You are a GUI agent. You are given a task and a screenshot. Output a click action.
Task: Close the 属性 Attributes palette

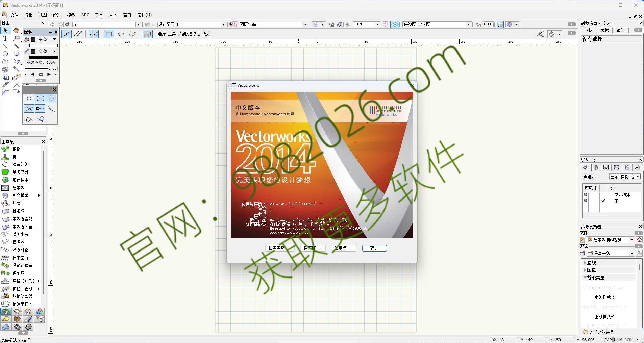56,32
